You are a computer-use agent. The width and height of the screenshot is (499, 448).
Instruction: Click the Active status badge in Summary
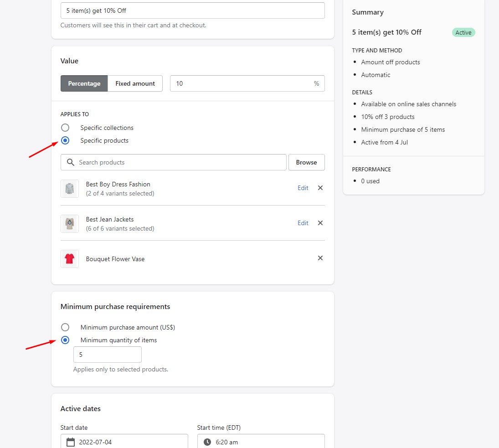pyautogui.click(x=463, y=32)
